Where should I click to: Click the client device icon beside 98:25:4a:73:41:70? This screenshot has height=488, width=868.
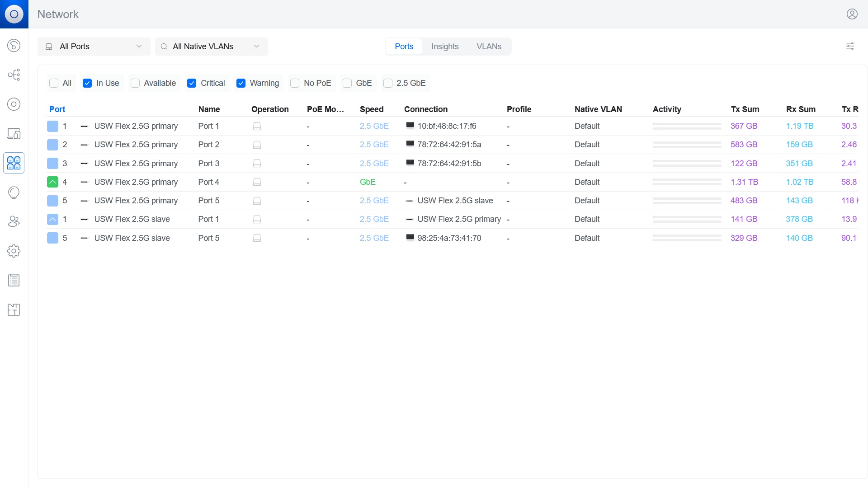tap(410, 237)
